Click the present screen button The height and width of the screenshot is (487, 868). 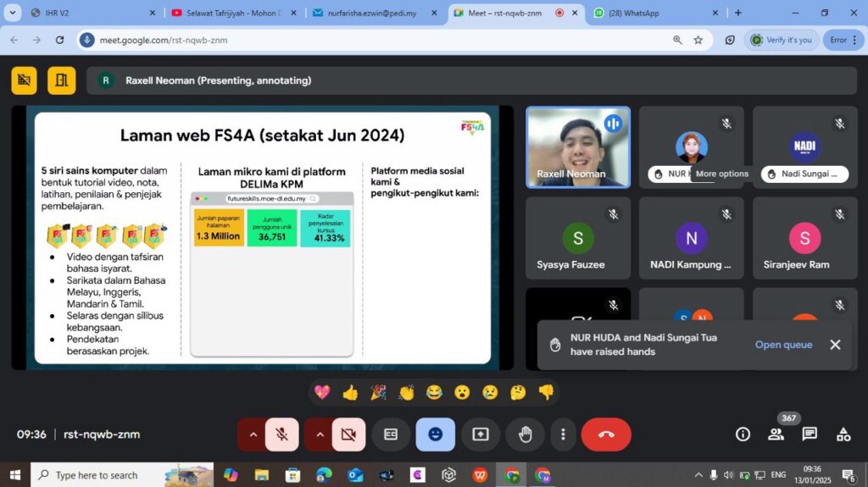(x=481, y=434)
